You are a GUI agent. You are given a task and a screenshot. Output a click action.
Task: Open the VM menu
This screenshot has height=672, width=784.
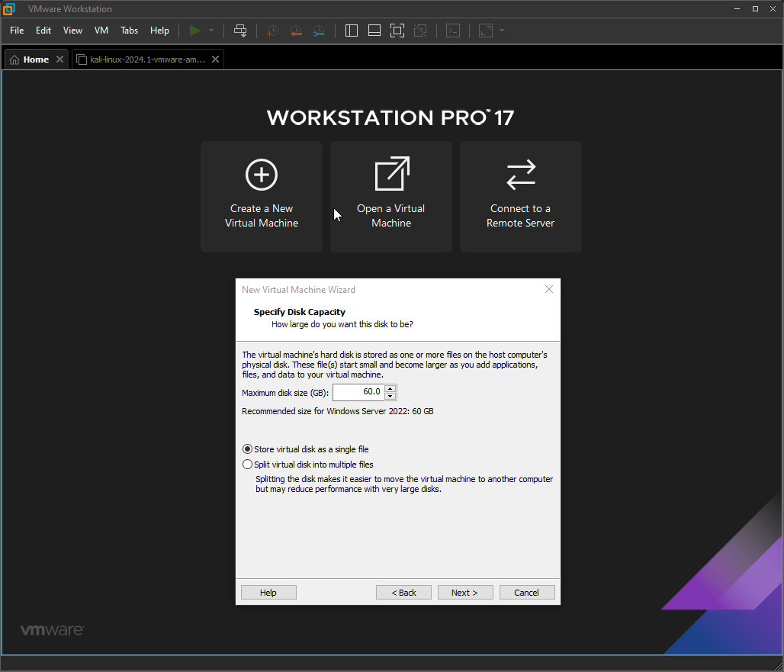tap(101, 31)
